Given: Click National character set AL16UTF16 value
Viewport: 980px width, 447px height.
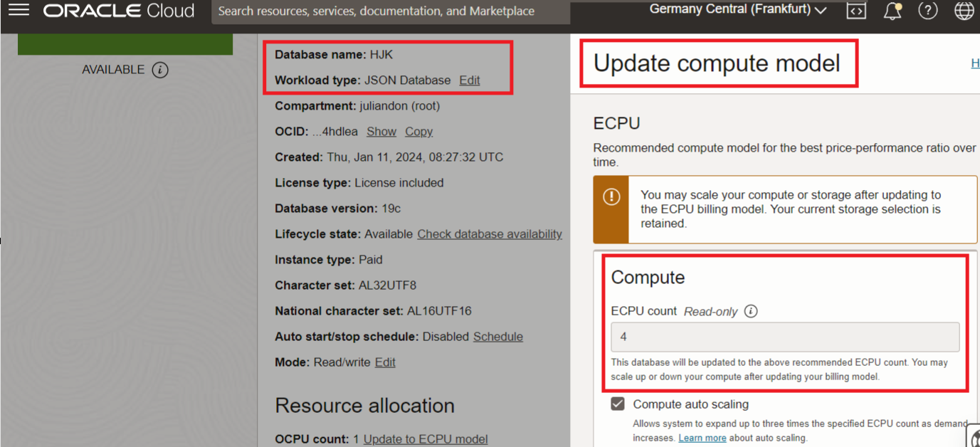Looking at the screenshot, I should click(x=439, y=311).
